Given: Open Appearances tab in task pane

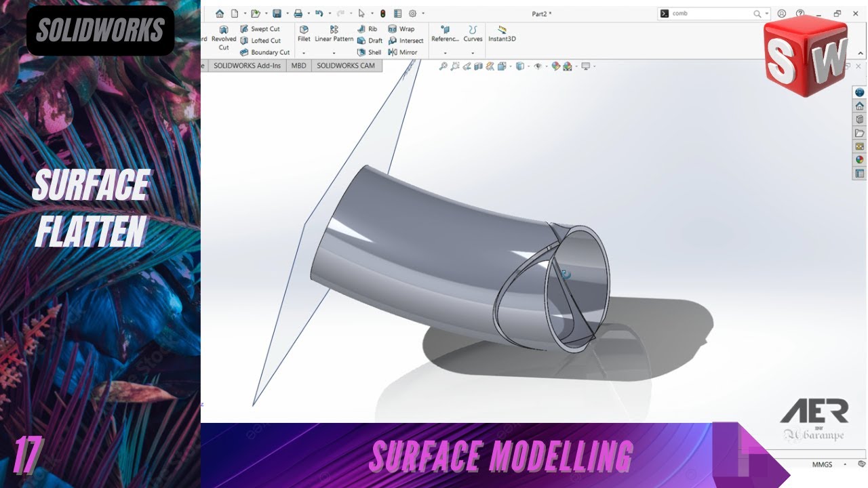Looking at the screenshot, I should (x=860, y=160).
